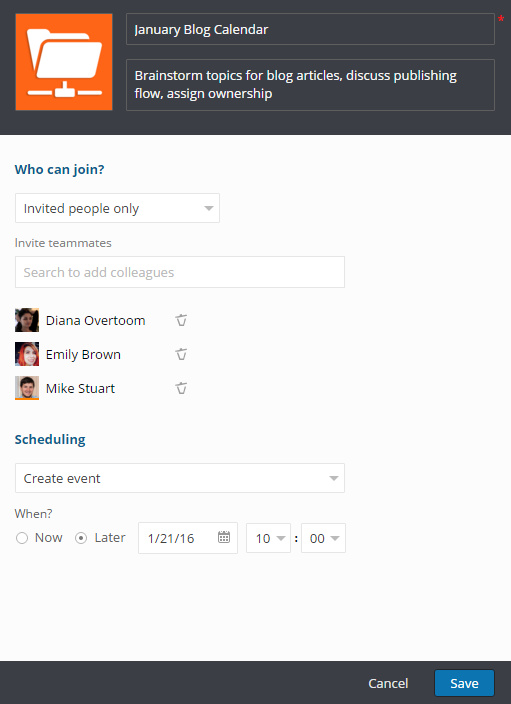
Task: Click trash icon next to Mike Stuart
Action: pyautogui.click(x=181, y=388)
